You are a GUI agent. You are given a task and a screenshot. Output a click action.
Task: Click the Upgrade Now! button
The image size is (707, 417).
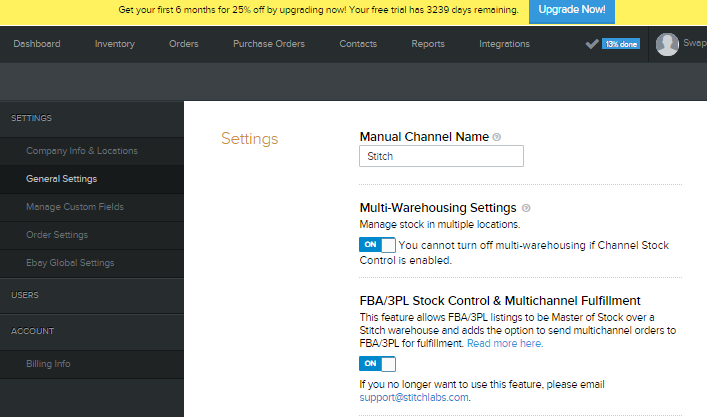click(572, 10)
